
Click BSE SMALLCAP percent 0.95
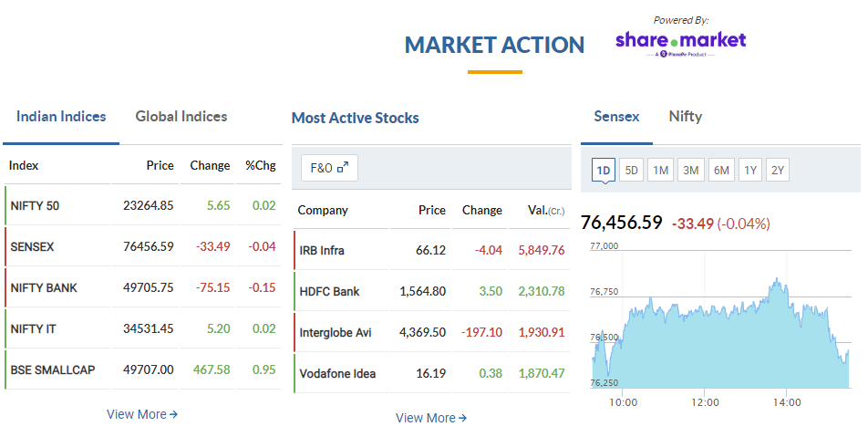(264, 369)
